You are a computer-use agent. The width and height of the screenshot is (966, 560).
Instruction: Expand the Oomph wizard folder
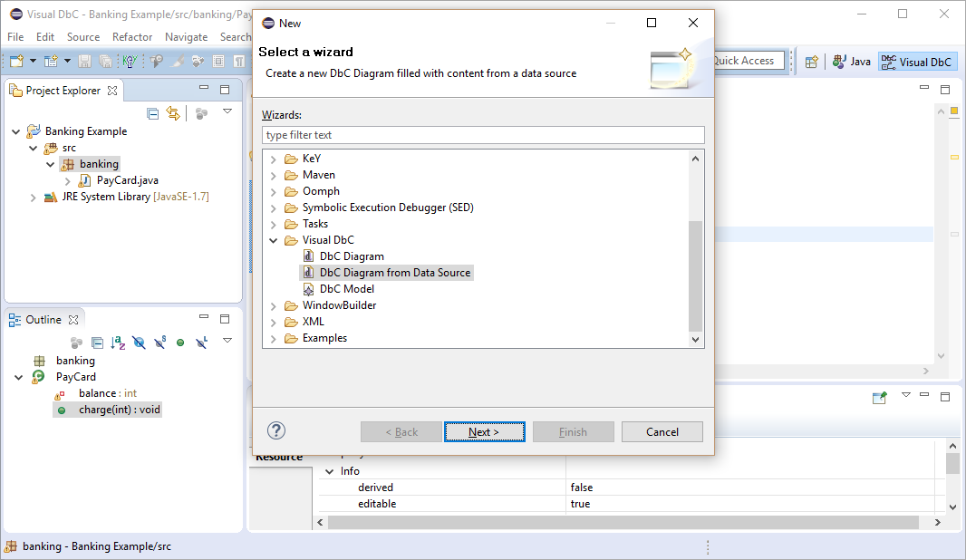tap(274, 191)
